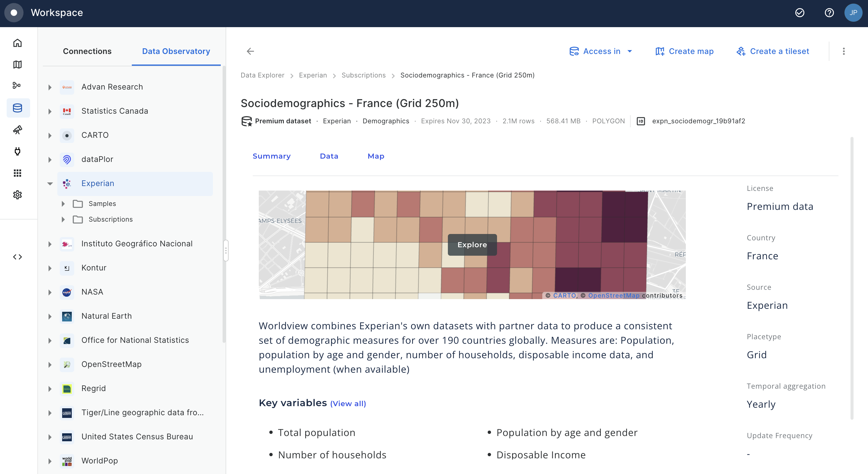Click the Create map button
Image resolution: width=868 pixels, height=474 pixels.
(x=684, y=51)
